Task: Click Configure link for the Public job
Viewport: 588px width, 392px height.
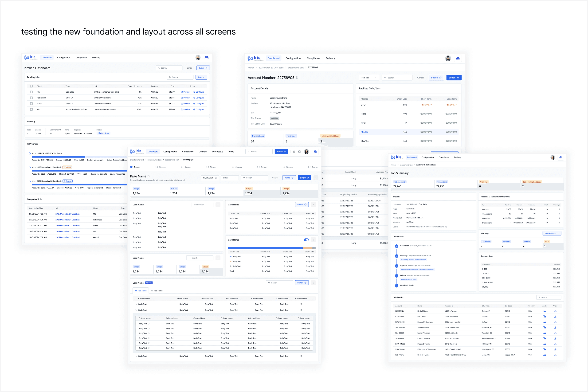Action: [199, 103]
